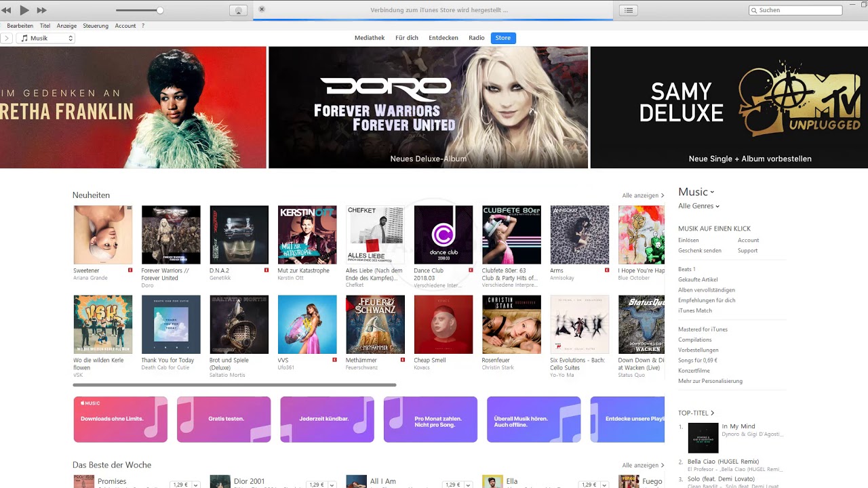The width and height of the screenshot is (868, 488).
Task: Open the D.N.A.2 album by Genetikk
Action: [239, 235]
